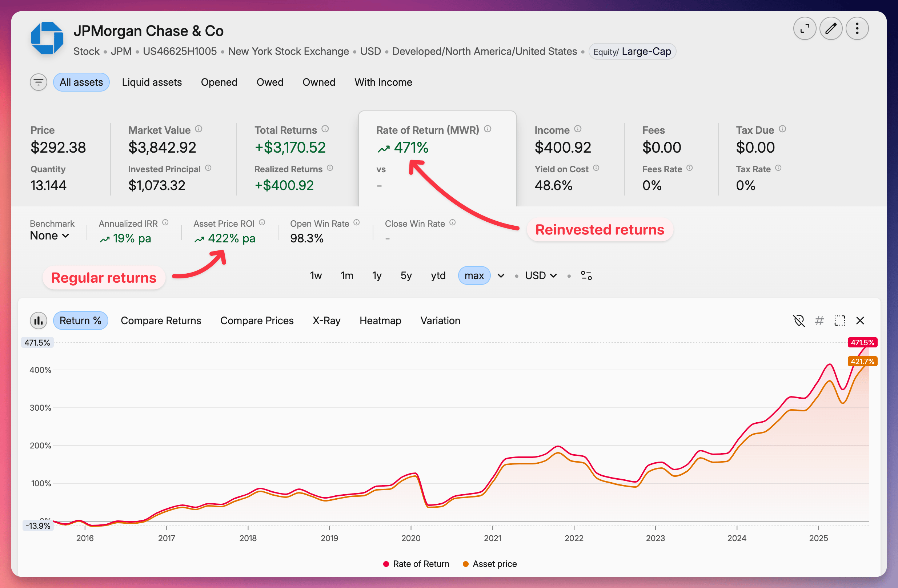Toggle the hash gridlines icon
Image resolution: width=898 pixels, height=588 pixels.
819,321
